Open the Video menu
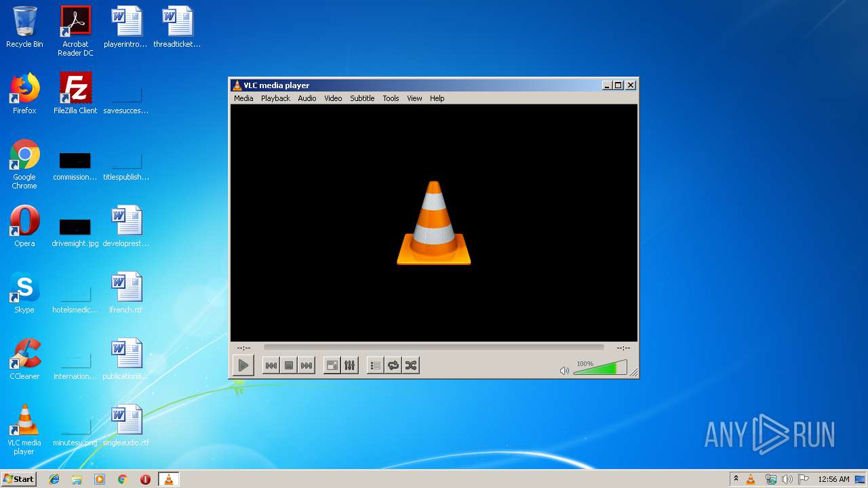The image size is (868, 488). 333,98
